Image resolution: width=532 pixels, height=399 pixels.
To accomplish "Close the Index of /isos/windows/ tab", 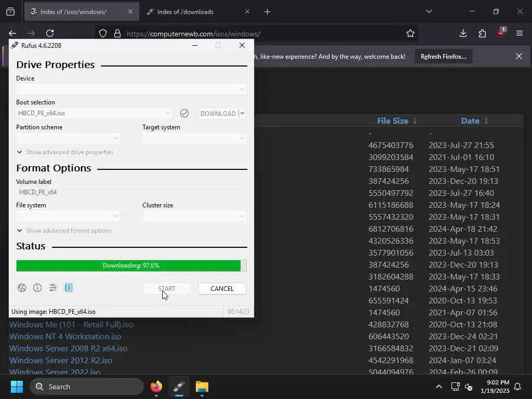I will (x=130, y=11).
